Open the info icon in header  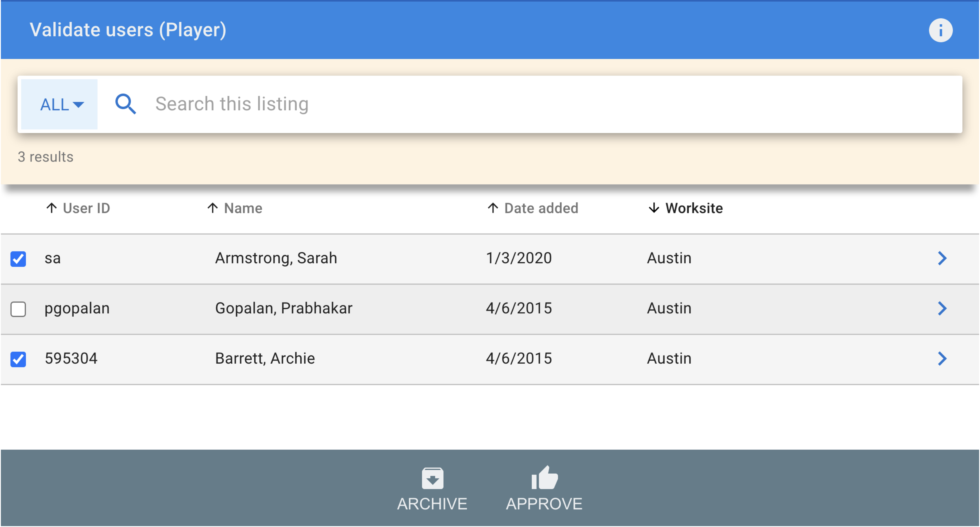pos(940,30)
